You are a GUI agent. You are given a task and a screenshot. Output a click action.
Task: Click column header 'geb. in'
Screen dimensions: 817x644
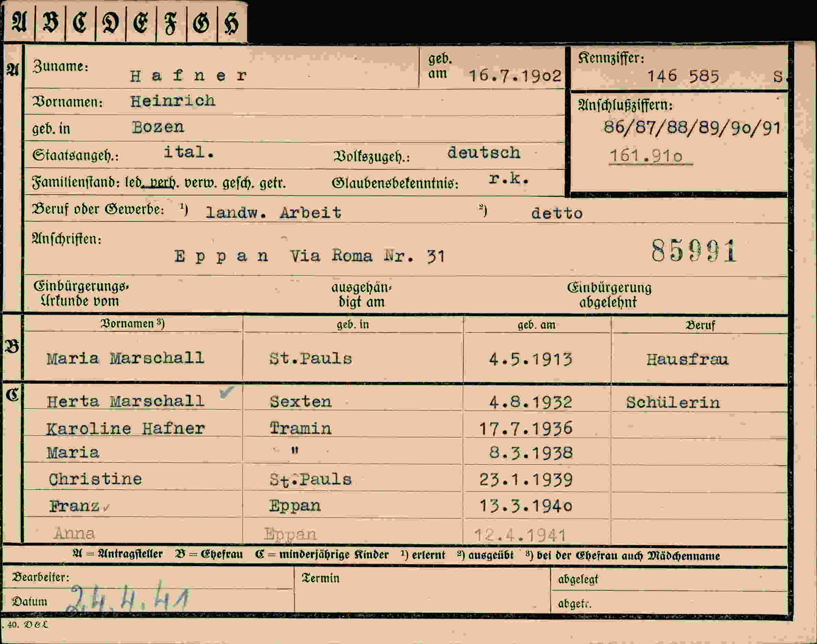[x=353, y=325]
